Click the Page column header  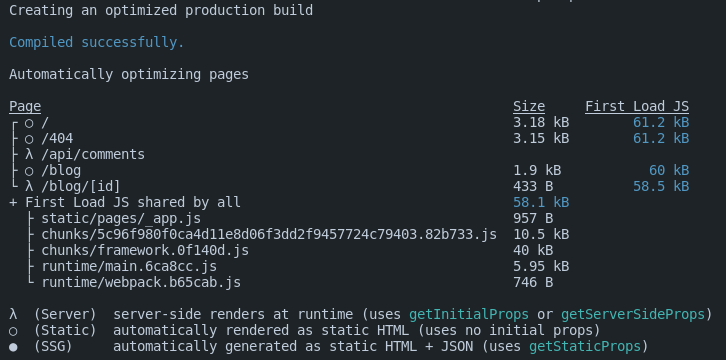click(x=25, y=106)
